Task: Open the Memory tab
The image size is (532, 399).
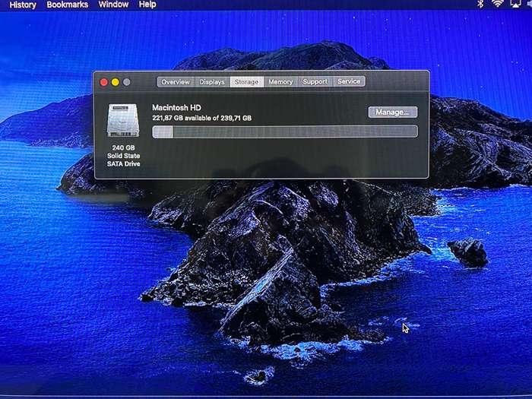Action: coord(280,82)
